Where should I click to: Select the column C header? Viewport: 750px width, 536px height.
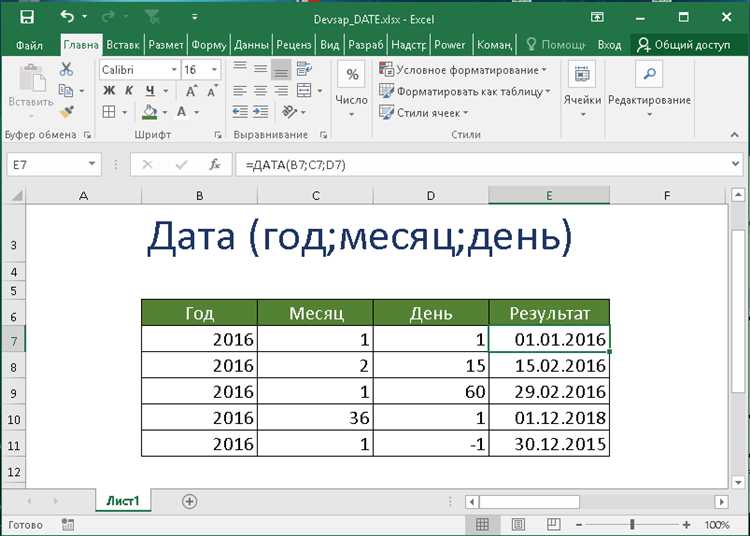click(316, 195)
